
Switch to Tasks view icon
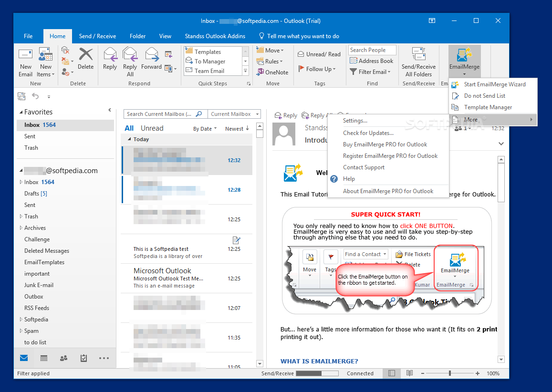83,358
